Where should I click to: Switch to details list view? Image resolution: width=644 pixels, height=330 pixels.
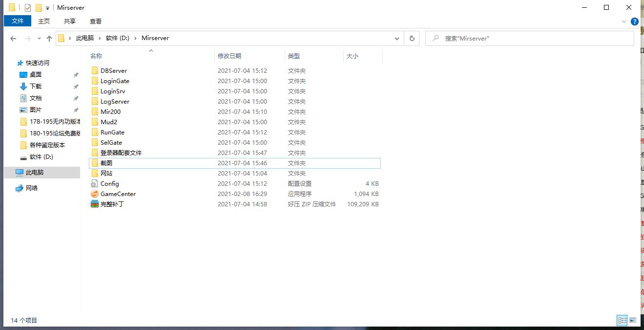[622, 320]
